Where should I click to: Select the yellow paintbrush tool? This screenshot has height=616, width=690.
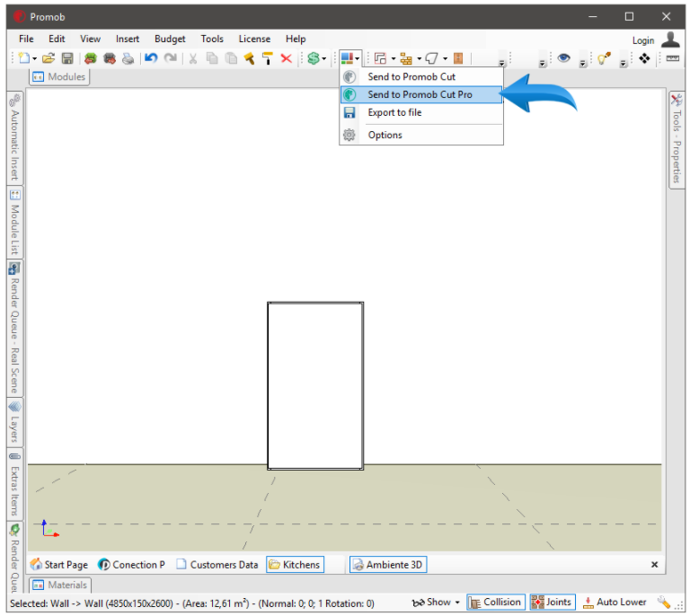(x=249, y=58)
